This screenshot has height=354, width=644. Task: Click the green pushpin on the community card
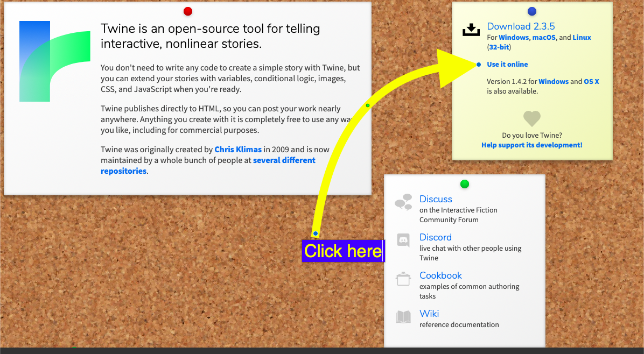[465, 184]
